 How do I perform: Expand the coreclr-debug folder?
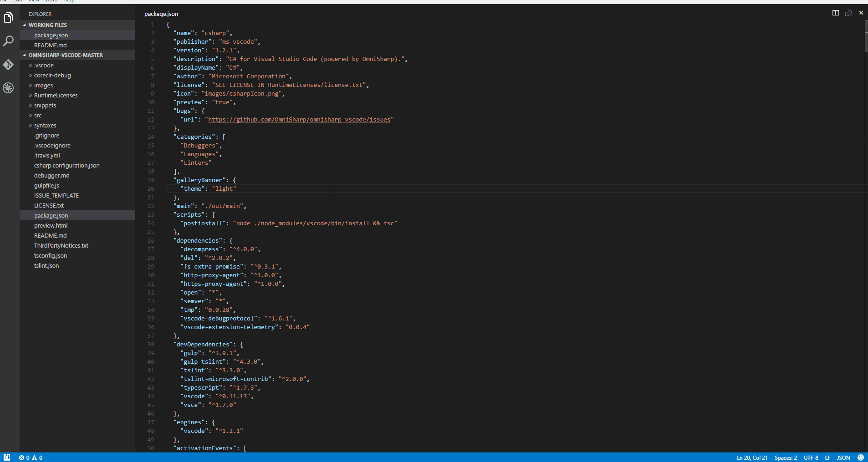click(x=52, y=76)
